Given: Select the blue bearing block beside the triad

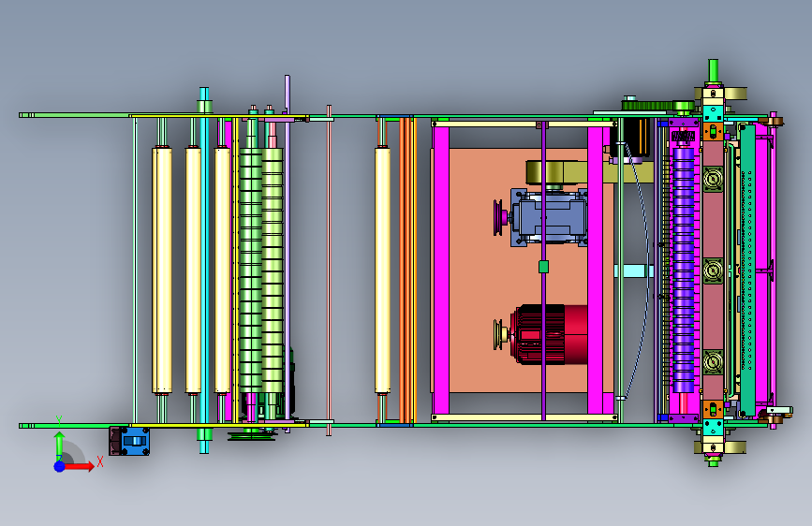Looking at the screenshot, I should coord(135,441).
